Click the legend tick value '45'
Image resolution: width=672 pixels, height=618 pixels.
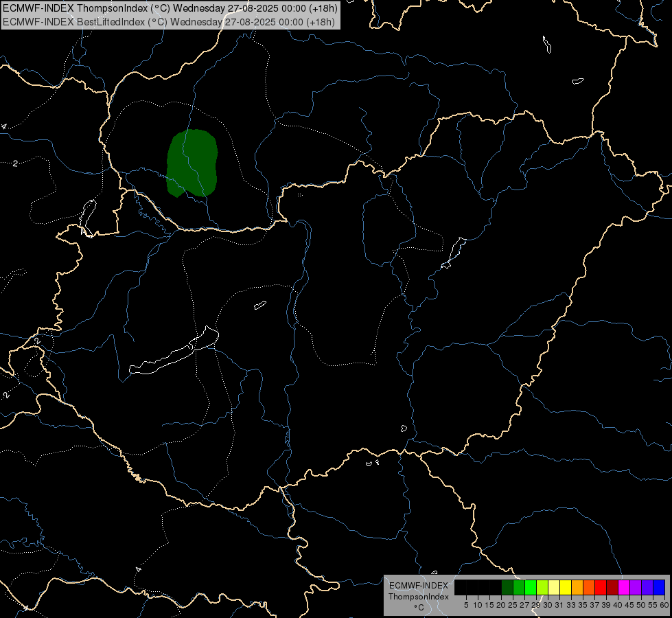pyautogui.click(x=629, y=605)
